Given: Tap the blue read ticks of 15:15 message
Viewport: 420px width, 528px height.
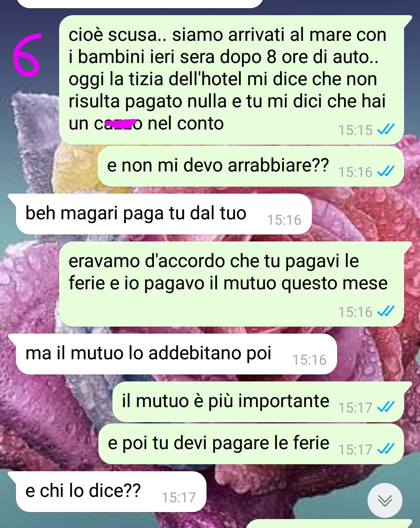Looking at the screenshot, I should pos(386,129).
